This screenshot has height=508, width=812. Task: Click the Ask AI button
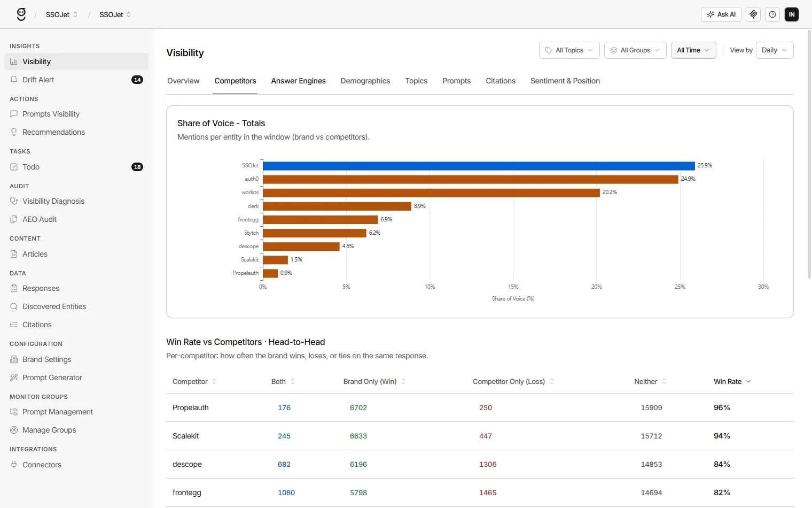pos(721,14)
